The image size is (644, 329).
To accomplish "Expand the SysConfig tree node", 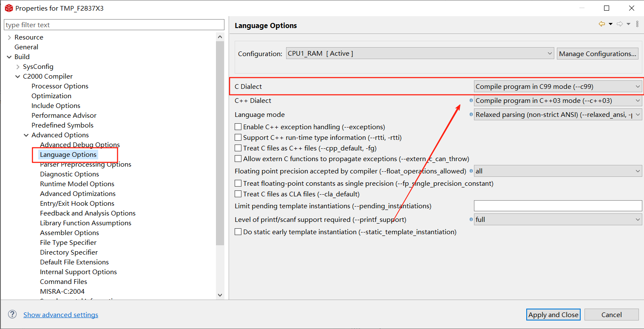I will click(x=18, y=67).
